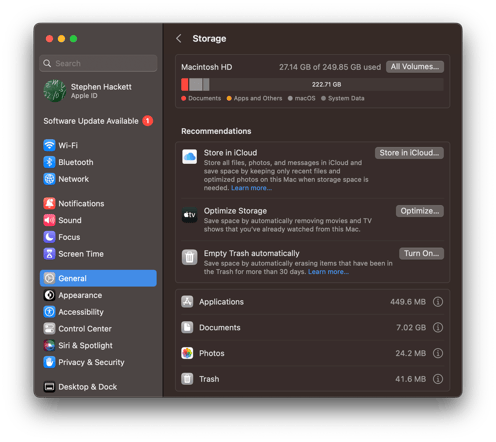Open the Notifications bell icon
This screenshot has width=496, height=442.
49,203
